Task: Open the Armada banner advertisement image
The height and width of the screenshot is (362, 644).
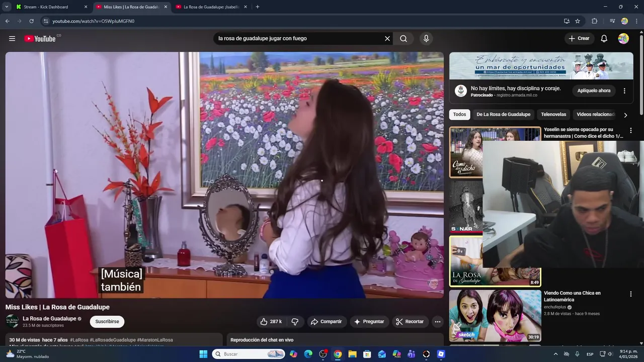Action: pyautogui.click(x=541, y=66)
